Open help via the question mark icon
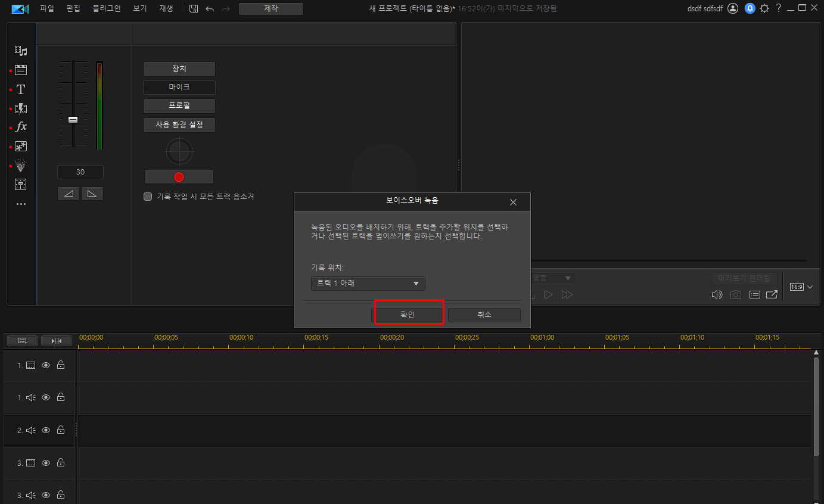Image resolution: width=824 pixels, height=504 pixels. (778, 8)
